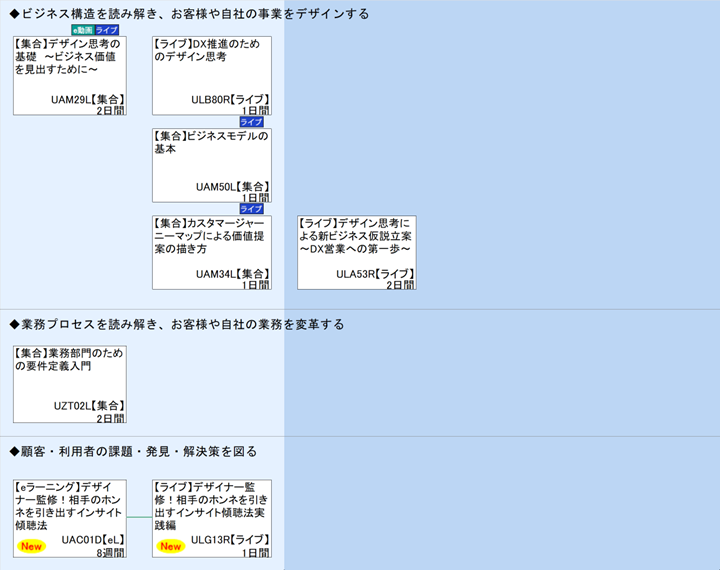720x570 pixels.
Task: Click the New badge on ULG13R card
Action: point(170,546)
